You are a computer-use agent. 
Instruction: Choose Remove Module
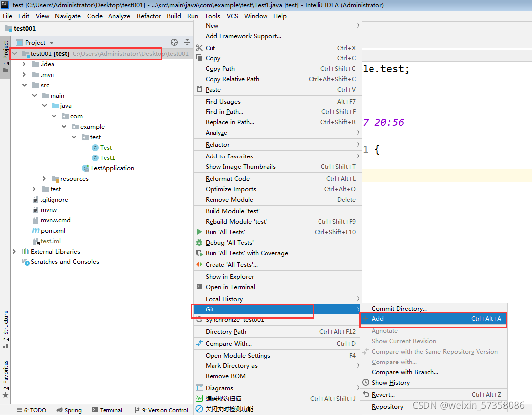[277, 199]
